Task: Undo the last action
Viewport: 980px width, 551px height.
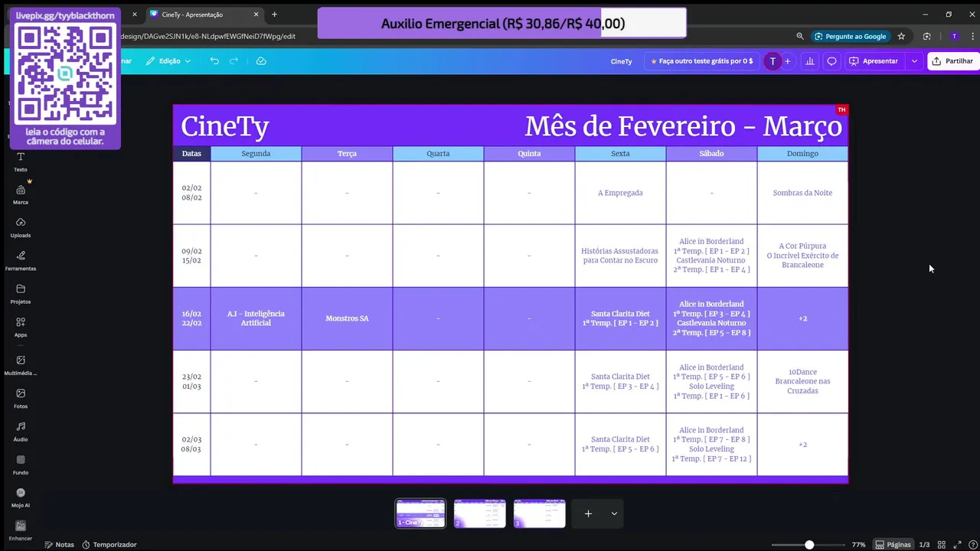Action: point(214,61)
